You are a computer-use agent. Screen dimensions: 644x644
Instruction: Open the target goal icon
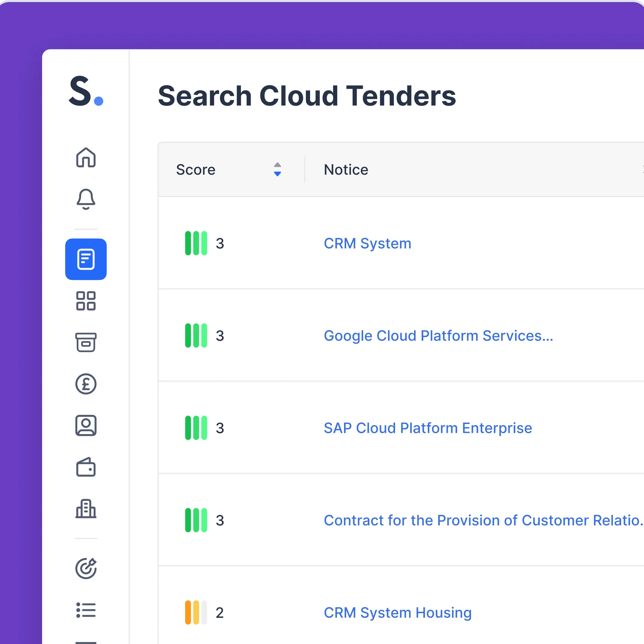click(86, 568)
